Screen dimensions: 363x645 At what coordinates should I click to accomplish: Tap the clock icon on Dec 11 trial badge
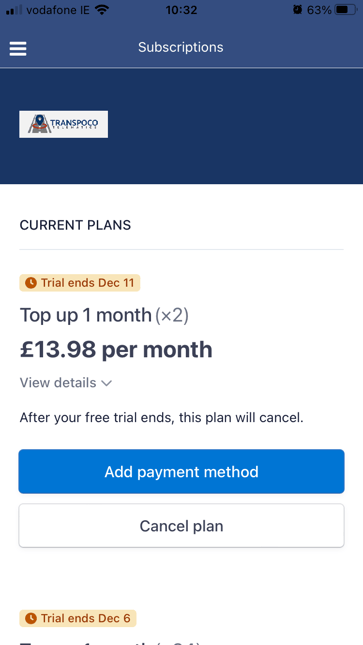30,283
